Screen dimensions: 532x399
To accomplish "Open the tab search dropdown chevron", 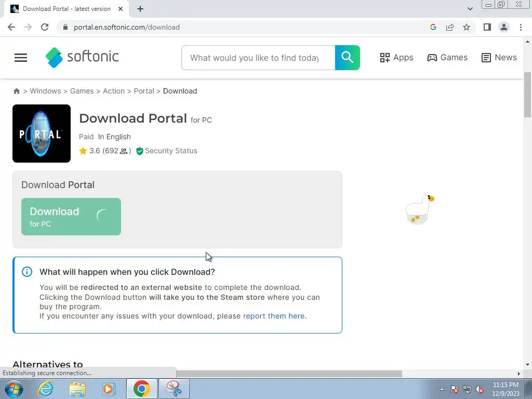I will [x=470, y=9].
